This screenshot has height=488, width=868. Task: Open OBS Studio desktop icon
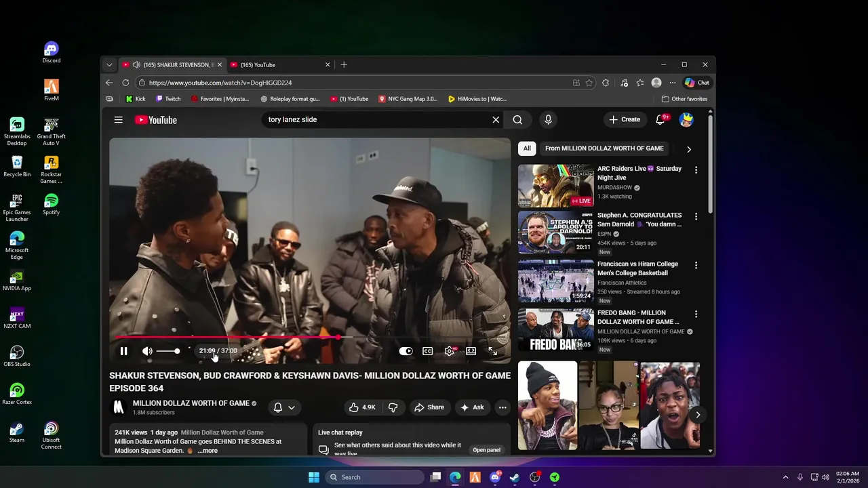[x=17, y=356]
